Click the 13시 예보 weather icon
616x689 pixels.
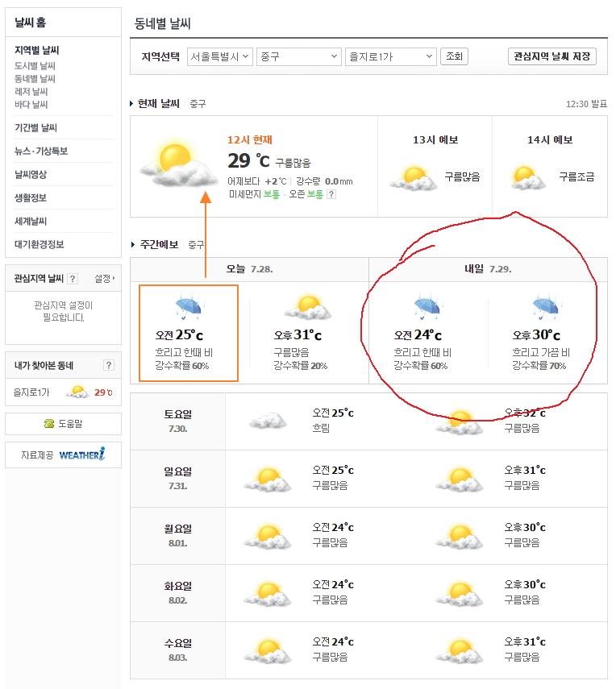click(x=413, y=177)
